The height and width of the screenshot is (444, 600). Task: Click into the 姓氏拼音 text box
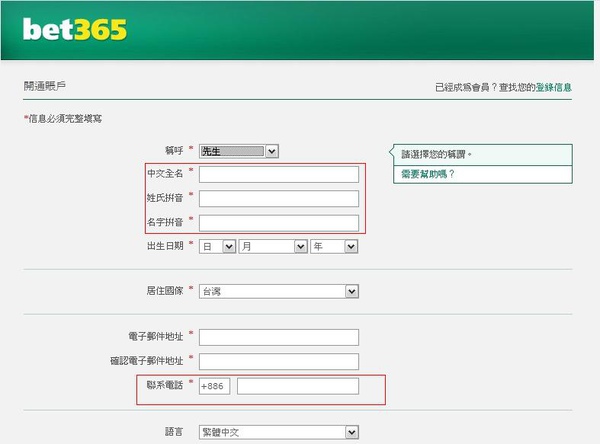pyautogui.click(x=278, y=198)
